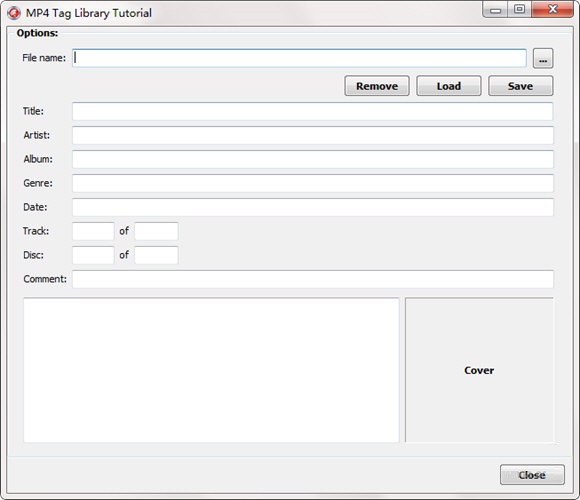The height and width of the screenshot is (500, 580).
Task: Select the Disc number field
Action: (x=93, y=255)
